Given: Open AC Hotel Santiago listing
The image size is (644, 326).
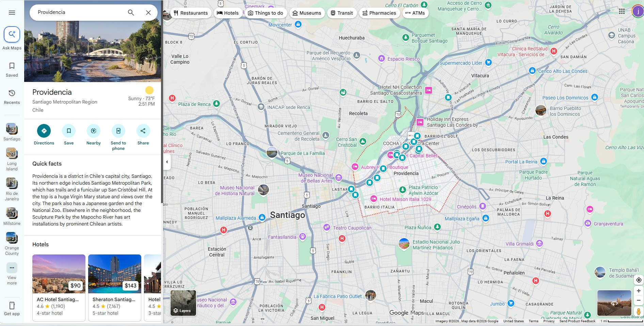Looking at the screenshot, I should click(x=59, y=287).
